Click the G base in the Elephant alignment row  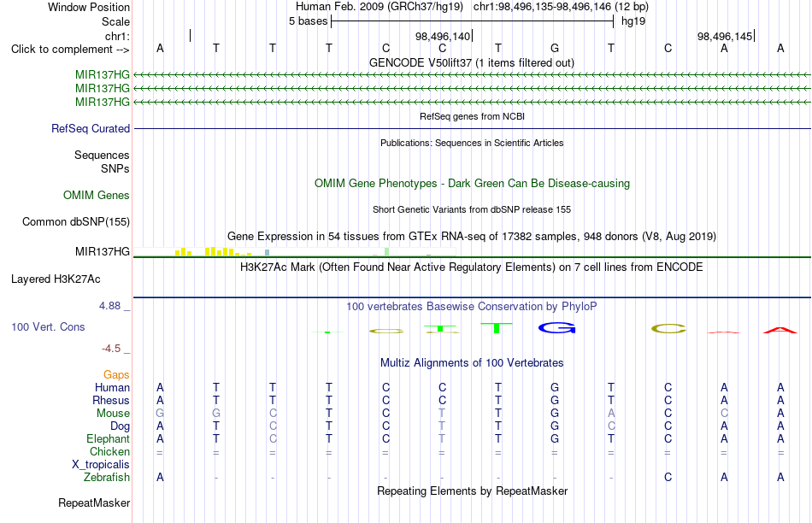tap(555, 438)
